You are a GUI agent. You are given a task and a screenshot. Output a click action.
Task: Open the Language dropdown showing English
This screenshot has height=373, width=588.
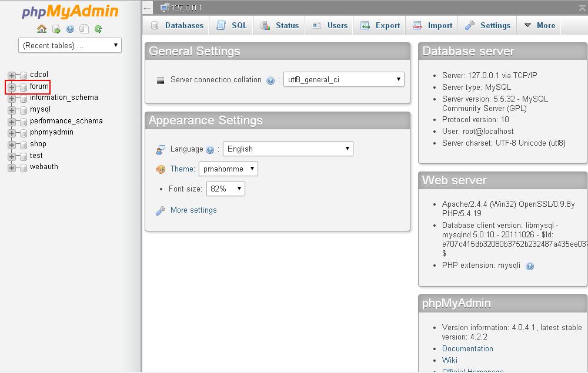(288, 149)
